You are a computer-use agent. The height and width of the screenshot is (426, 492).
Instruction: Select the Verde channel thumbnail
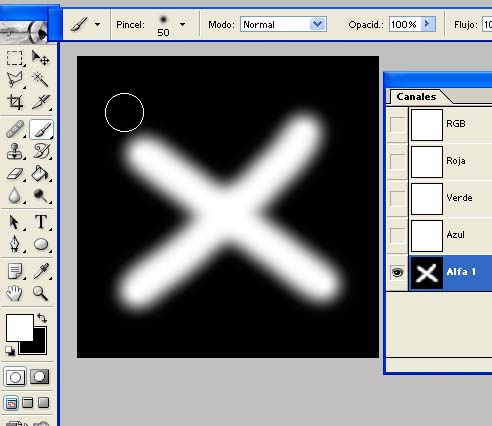(x=427, y=199)
